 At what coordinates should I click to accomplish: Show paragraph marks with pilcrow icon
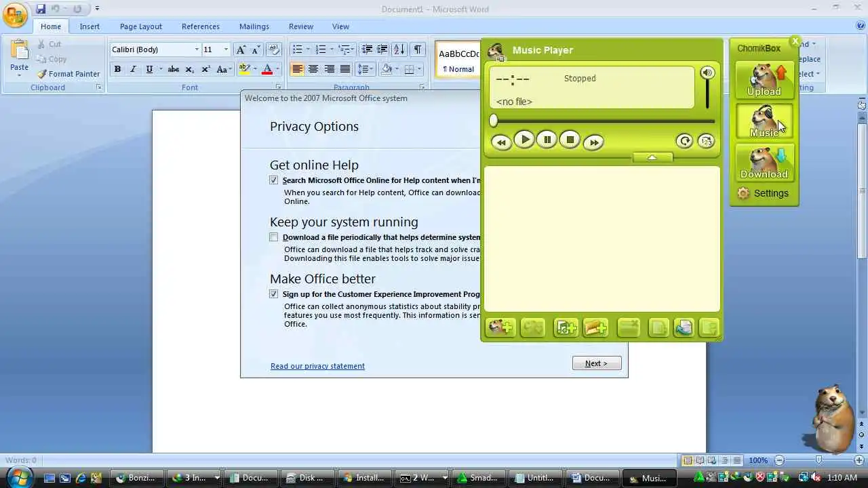point(418,49)
